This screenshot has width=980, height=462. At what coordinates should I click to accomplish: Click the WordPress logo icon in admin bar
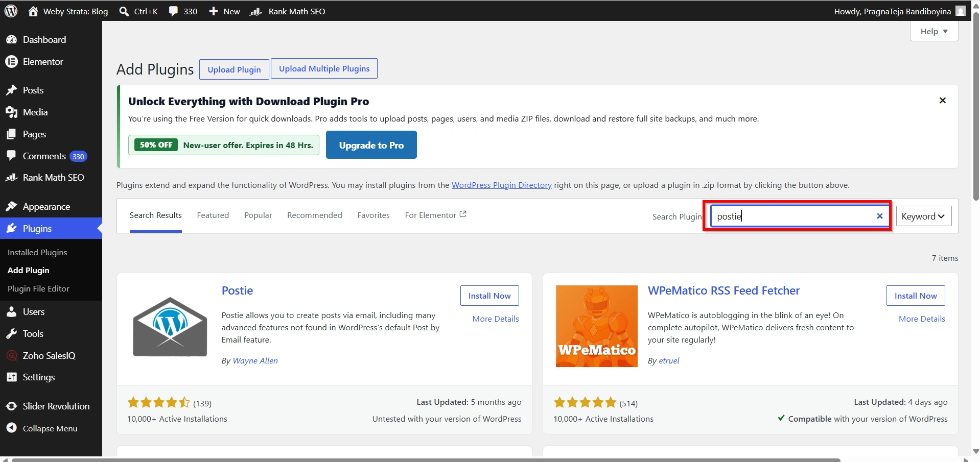pyautogui.click(x=11, y=11)
